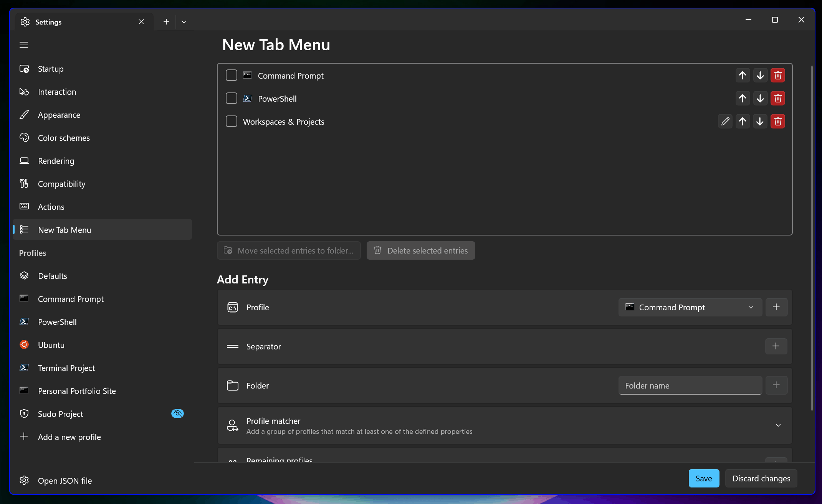The height and width of the screenshot is (504, 822).
Task: Discard changes
Action: pos(761,478)
